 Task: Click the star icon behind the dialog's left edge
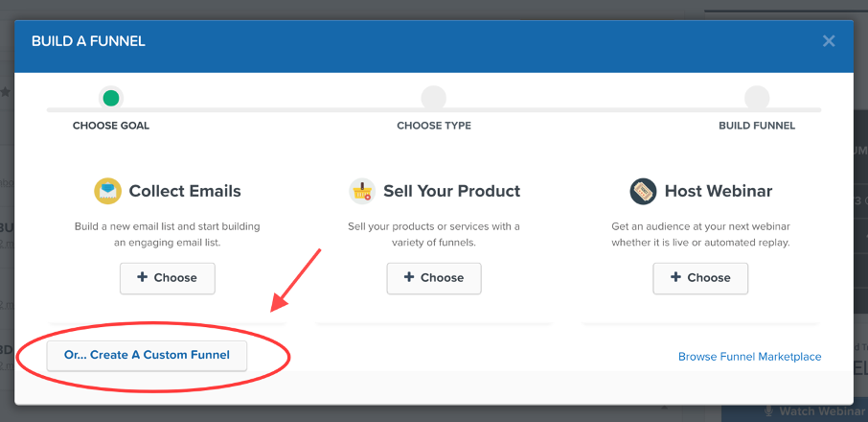[x=5, y=92]
